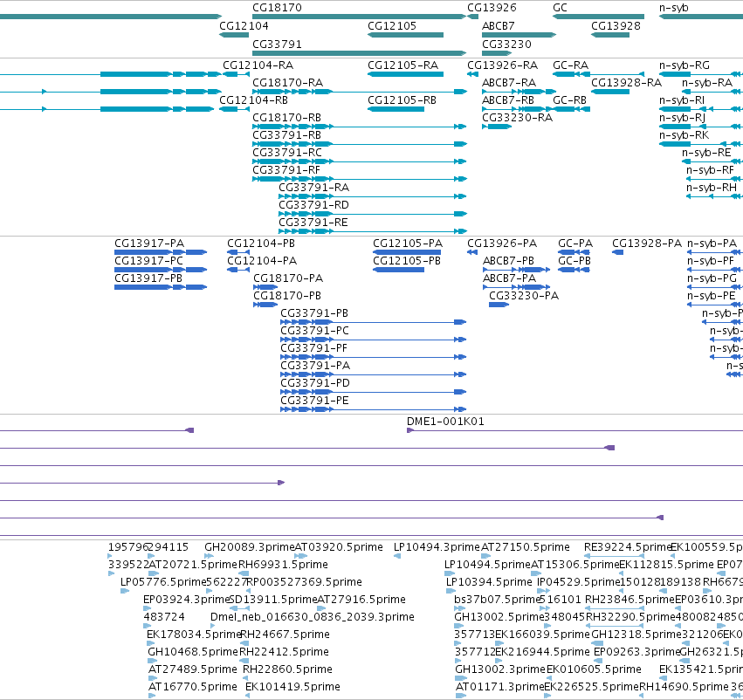Select the CG33230 gene label
This screenshot has height=700, width=743.
click(x=506, y=44)
